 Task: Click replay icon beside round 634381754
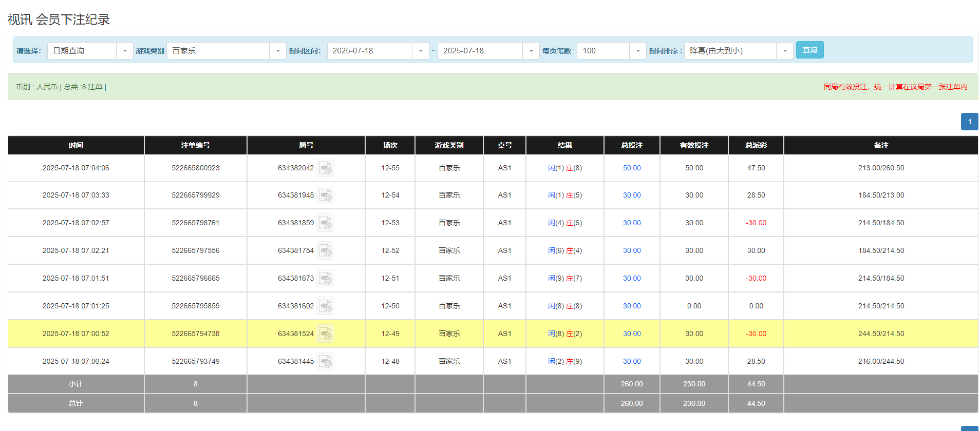[325, 251]
